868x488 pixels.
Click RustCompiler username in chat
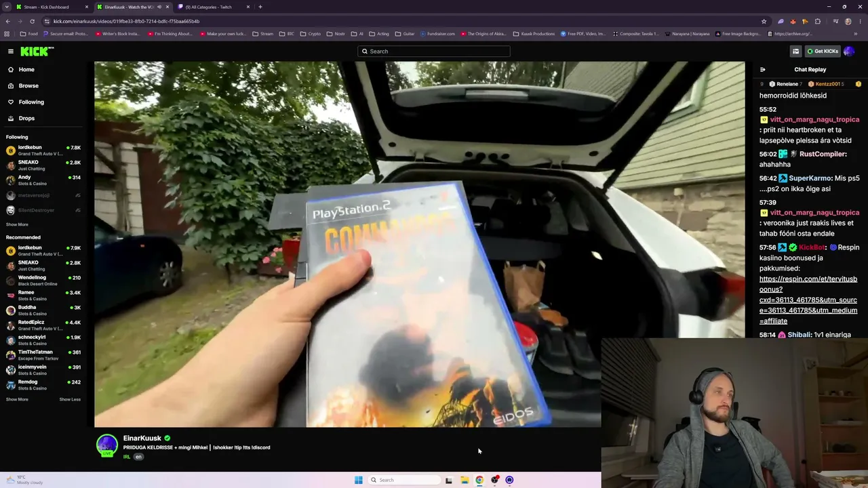pyautogui.click(x=823, y=155)
